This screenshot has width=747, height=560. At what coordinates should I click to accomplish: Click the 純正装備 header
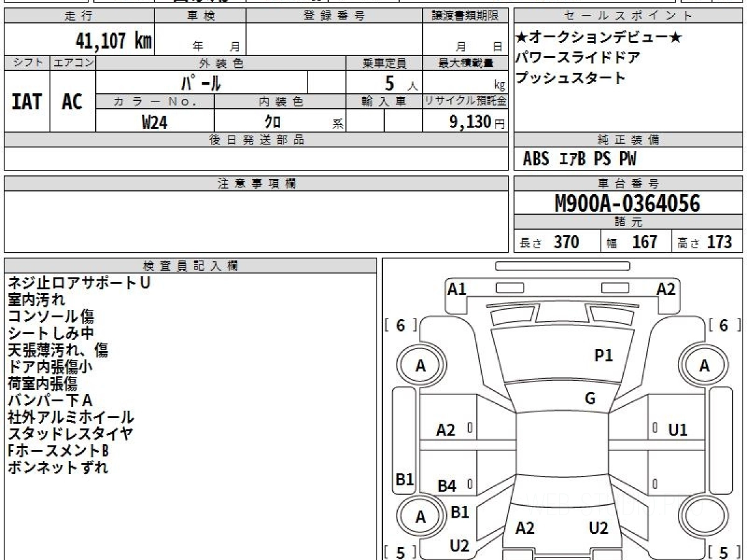point(629,140)
